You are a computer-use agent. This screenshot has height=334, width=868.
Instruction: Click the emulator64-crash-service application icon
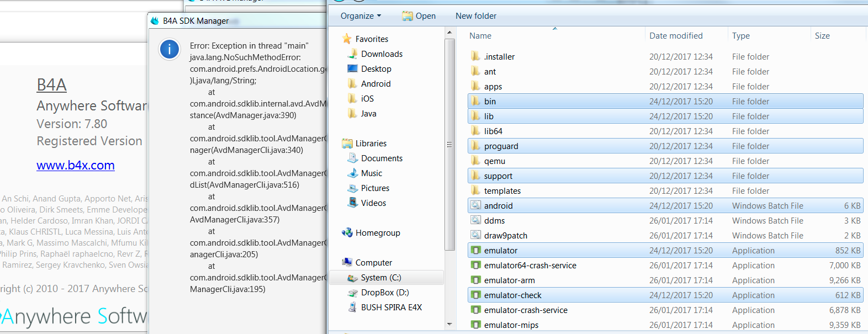[x=475, y=265]
